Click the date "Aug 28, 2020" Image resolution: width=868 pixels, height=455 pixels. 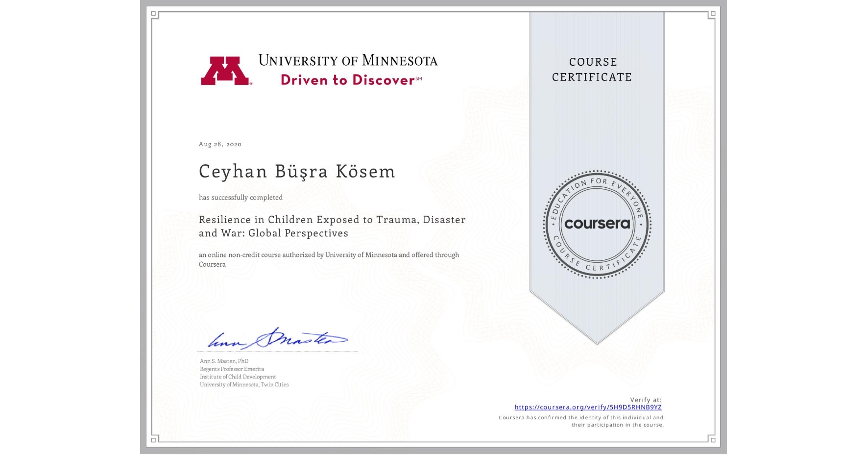[219, 144]
